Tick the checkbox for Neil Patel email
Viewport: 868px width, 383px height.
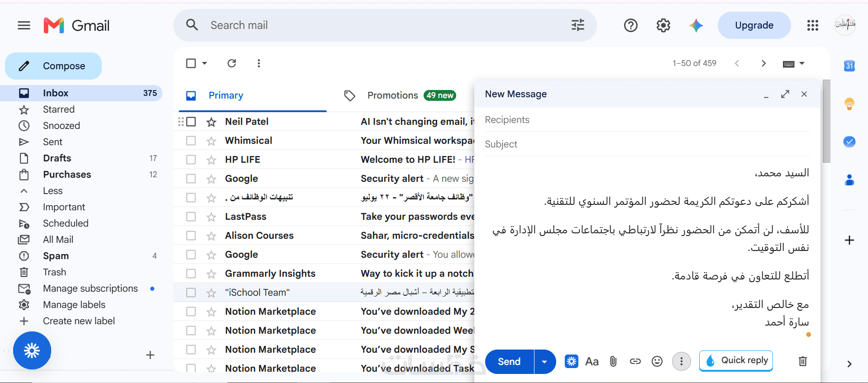coord(191,122)
